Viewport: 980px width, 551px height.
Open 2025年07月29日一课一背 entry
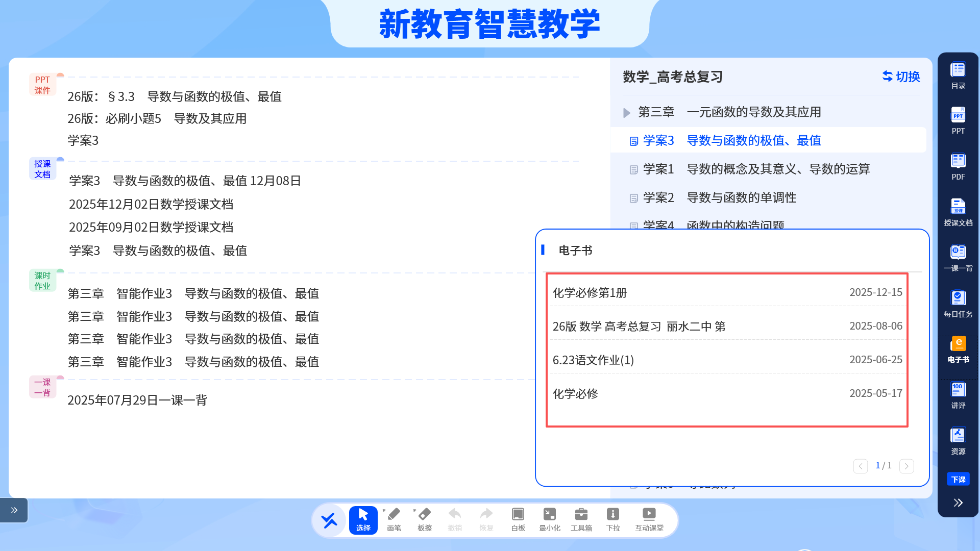pyautogui.click(x=137, y=400)
